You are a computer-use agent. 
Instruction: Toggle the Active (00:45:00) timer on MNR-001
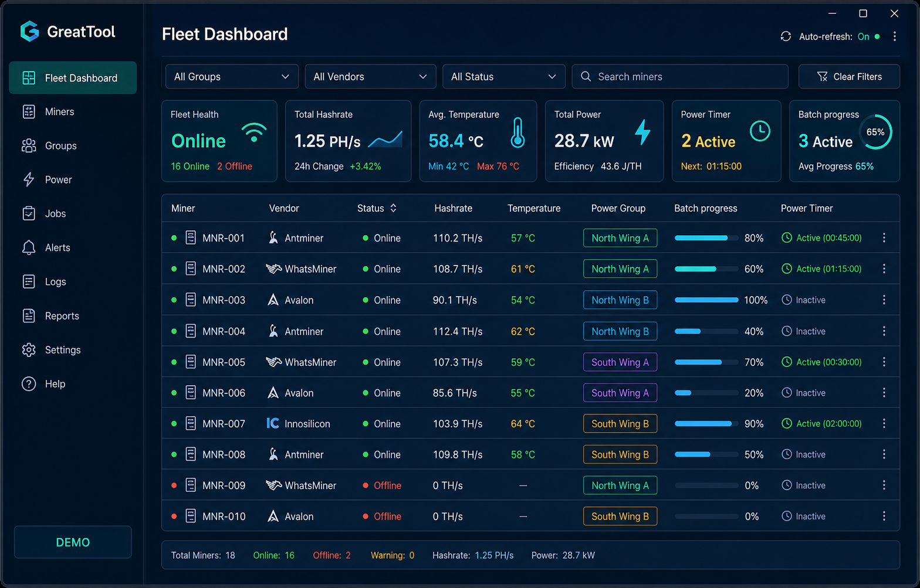(x=821, y=238)
